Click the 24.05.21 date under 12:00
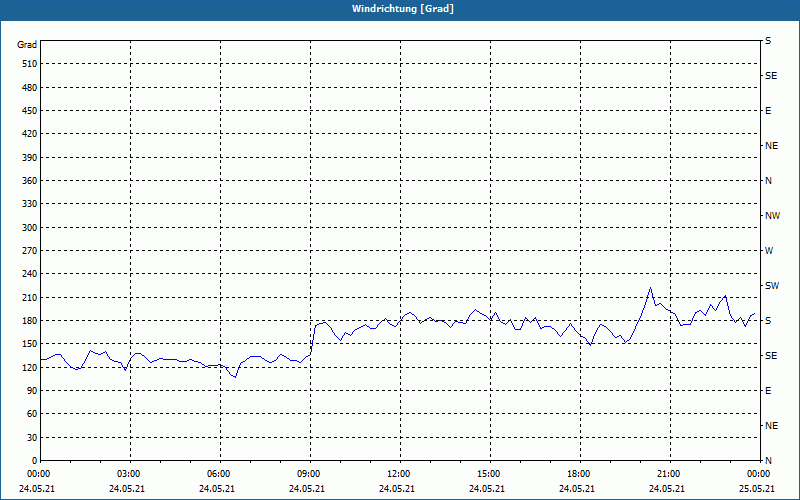 tap(396, 489)
